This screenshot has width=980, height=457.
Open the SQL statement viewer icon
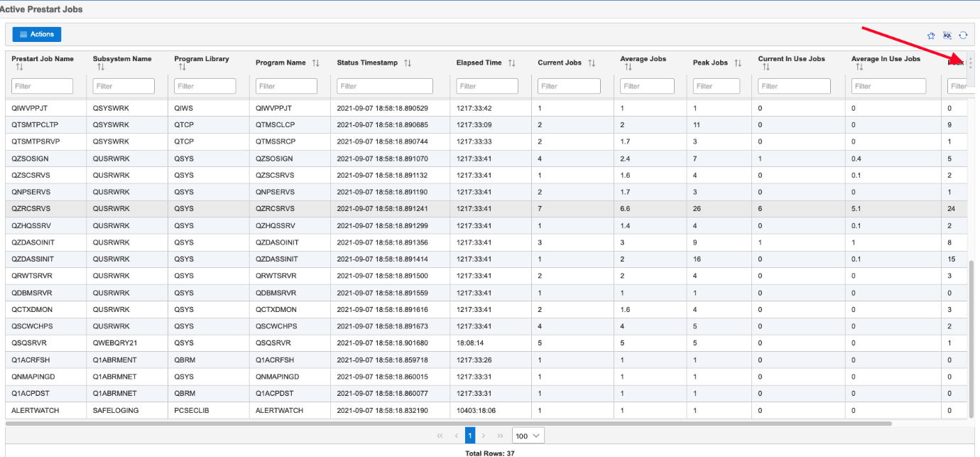(x=947, y=35)
